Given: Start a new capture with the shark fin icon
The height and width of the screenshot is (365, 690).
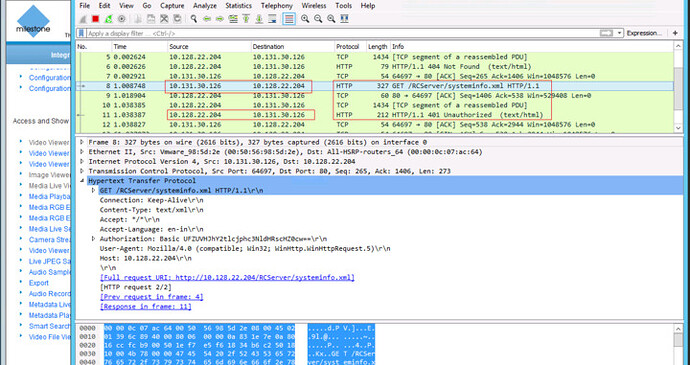Looking at the screenshot, I should (x=83, y=19).
